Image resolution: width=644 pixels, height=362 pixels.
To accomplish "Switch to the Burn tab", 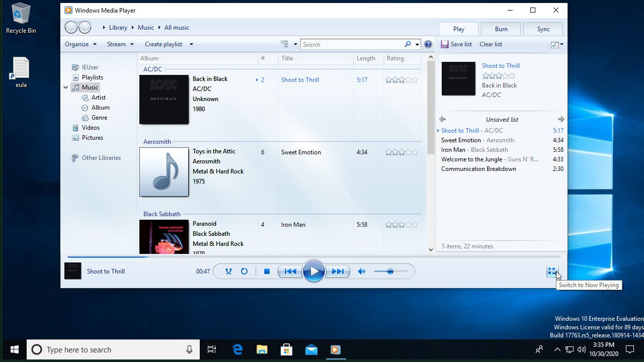I will 501,29.
